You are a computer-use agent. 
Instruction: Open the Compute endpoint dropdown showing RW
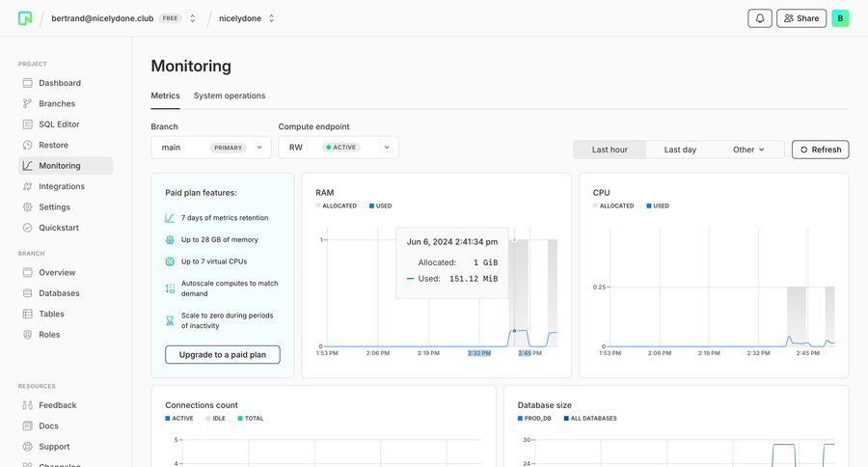[x=339, y=148]
